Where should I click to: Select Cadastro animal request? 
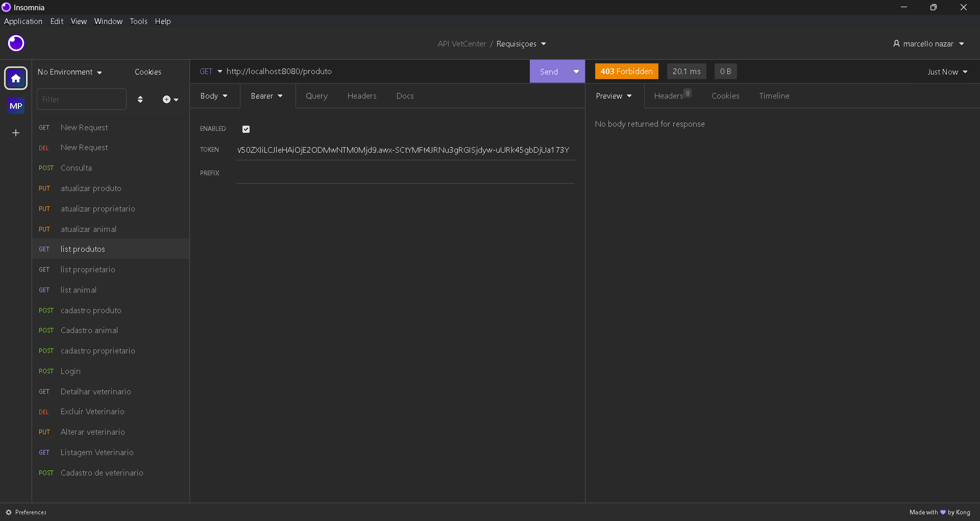point(111,330)
